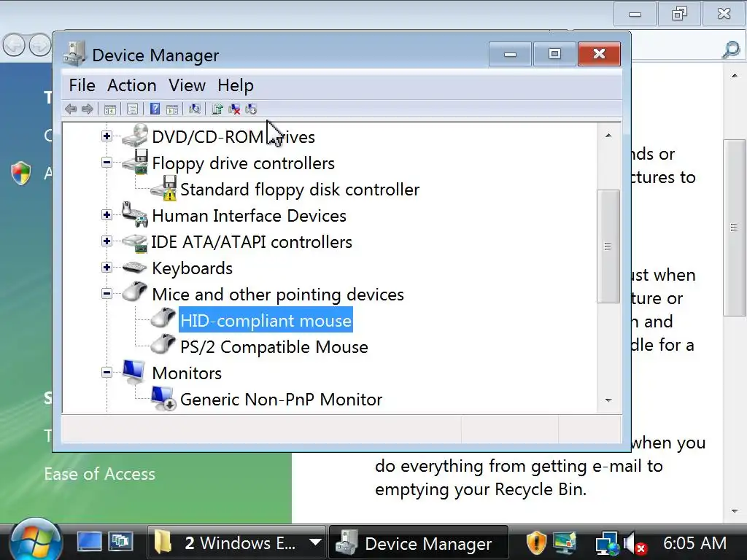Open device Properties from the toolbar icon

(x=133, y=109)
